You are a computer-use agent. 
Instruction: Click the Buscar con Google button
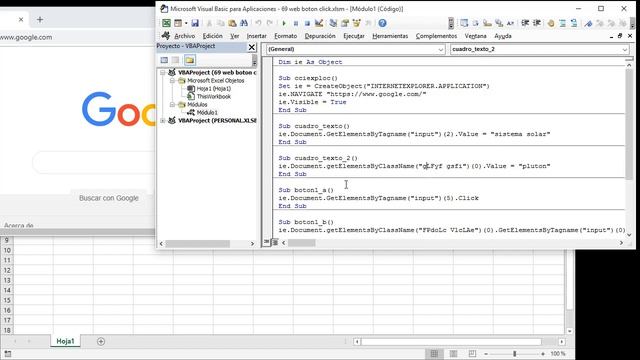pyautogui.click(x=109, y=198)
